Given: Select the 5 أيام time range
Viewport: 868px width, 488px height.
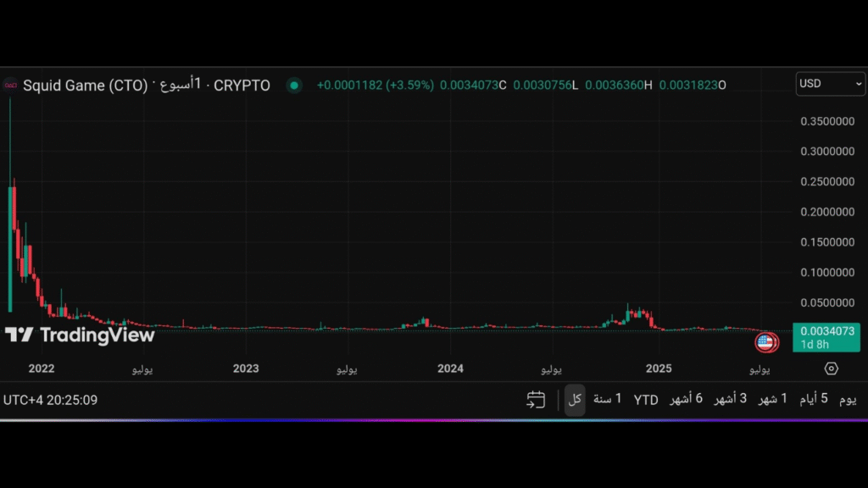Looking at the screenshot, I should 813,399.
